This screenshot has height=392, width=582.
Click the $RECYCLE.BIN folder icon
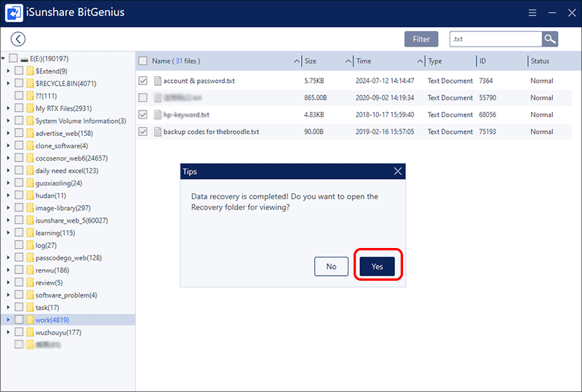click(x=30, y=84)
